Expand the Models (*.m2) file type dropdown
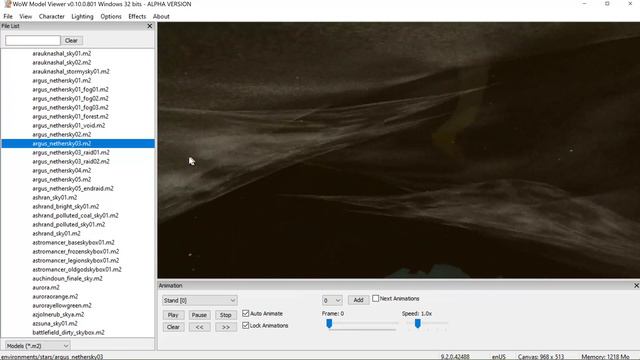This screenshot has height=360, width=640. [x=37, y=346]
